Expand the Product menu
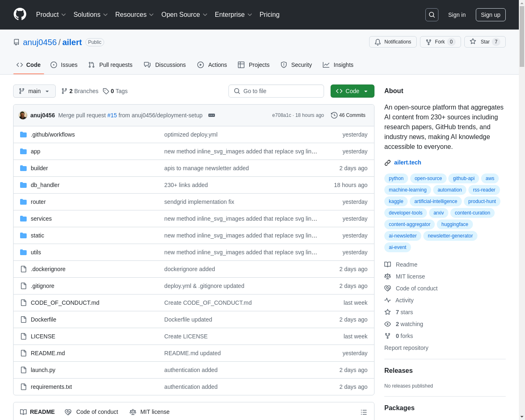Viewport: 525px width, 420px height. click(51, 15)
